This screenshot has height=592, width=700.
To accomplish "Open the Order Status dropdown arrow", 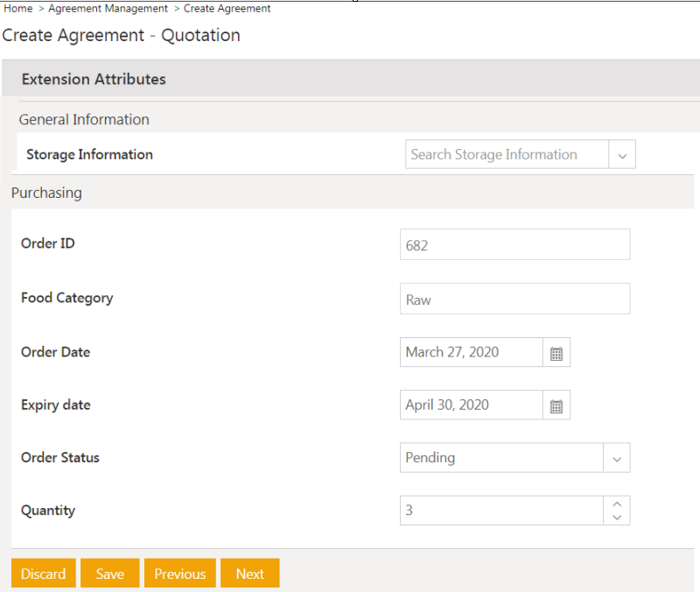I will (x=616, y=458).
